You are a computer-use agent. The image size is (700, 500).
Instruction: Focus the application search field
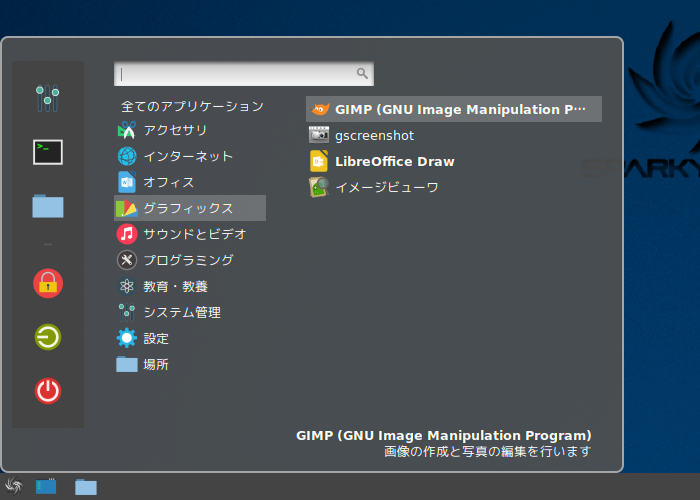pyautogui.click(x=244, y=74)
